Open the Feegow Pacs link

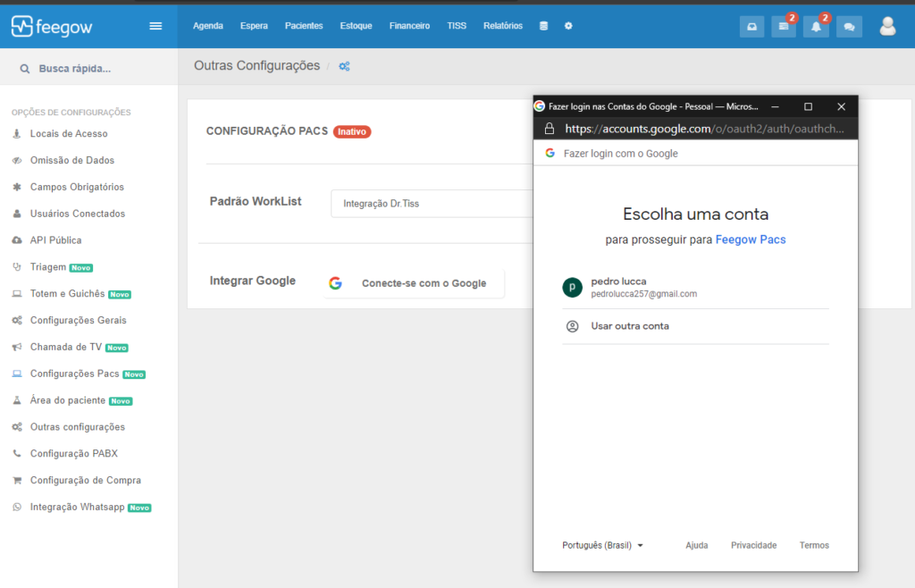point(751,239)
